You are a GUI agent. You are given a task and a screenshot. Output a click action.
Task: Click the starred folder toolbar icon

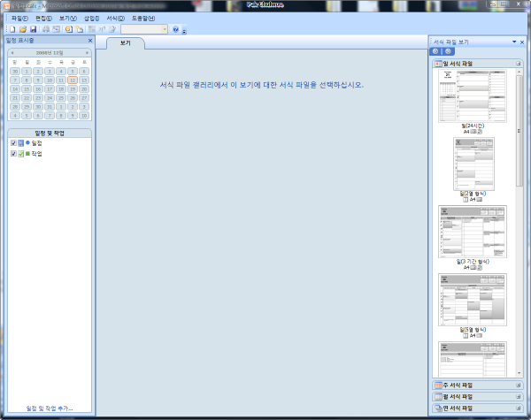[80, 29]
